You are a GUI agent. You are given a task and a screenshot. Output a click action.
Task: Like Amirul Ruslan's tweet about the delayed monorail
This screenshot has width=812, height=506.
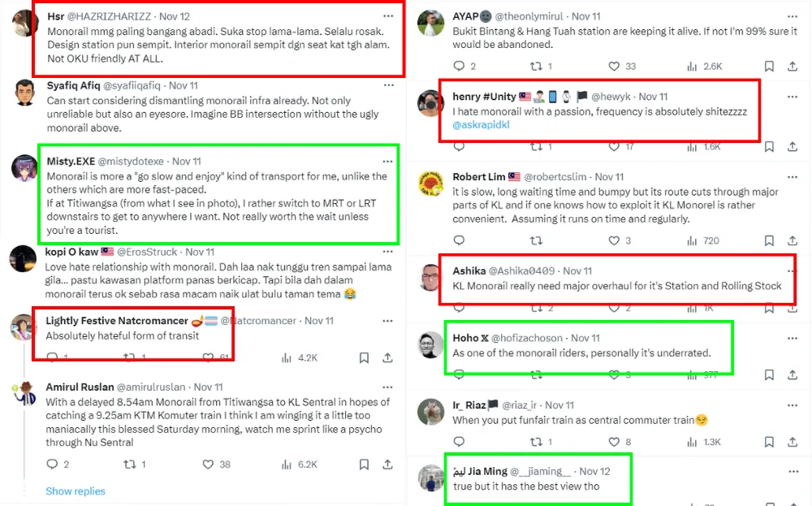208,465
